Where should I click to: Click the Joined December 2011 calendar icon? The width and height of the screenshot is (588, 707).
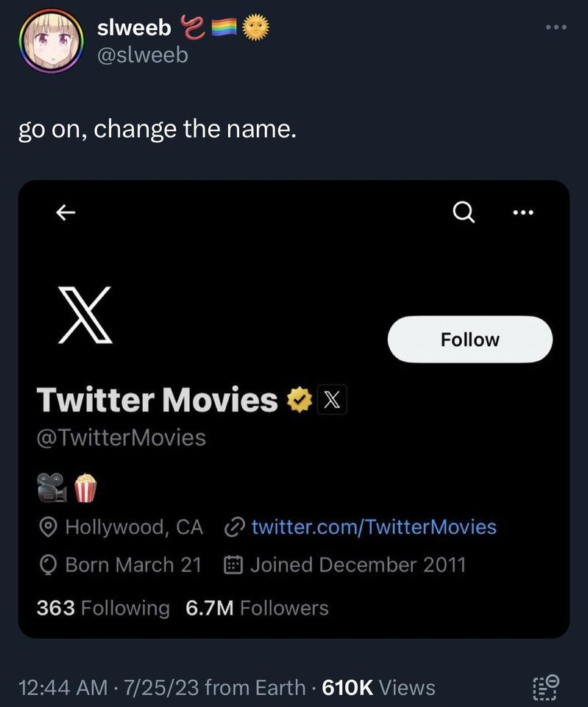pos(233,565)
